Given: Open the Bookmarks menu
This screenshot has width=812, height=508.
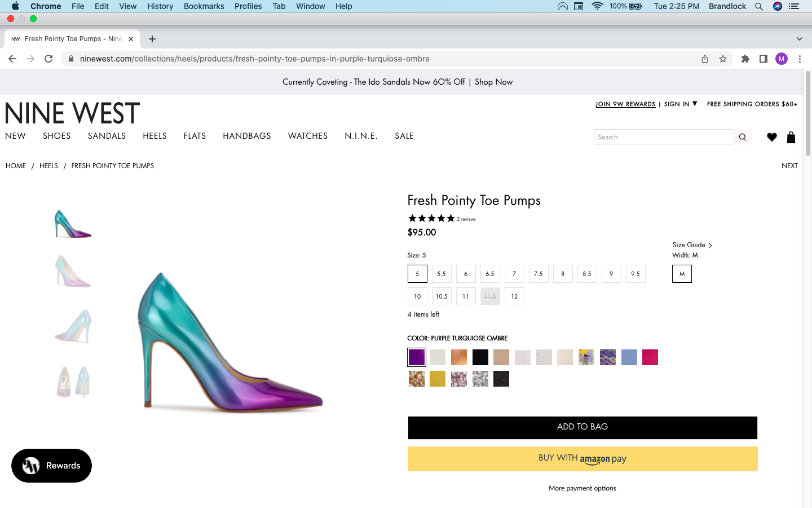Looking at the screenshot, I should tap(204, 6).
